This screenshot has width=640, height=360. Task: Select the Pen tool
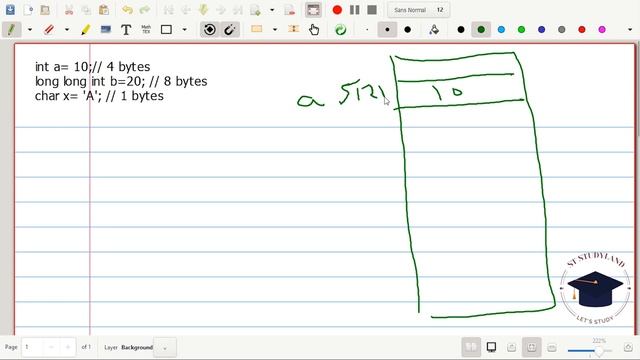[11, 29]
